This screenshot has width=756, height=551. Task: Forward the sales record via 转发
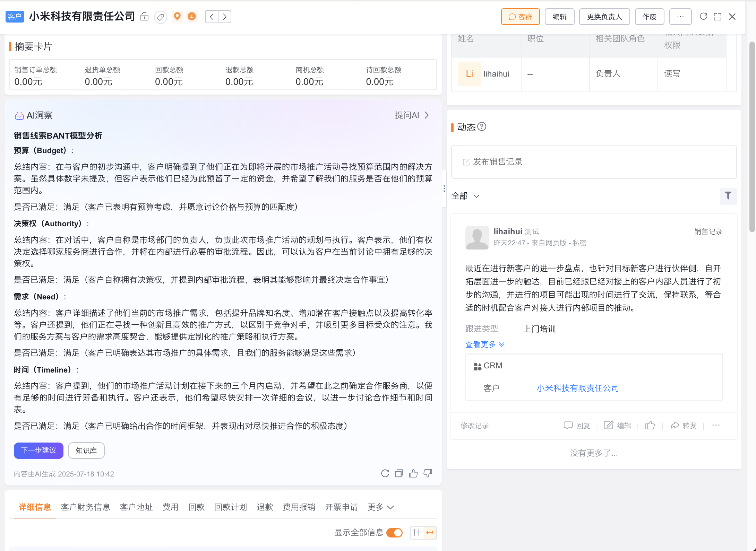(684, 426)
